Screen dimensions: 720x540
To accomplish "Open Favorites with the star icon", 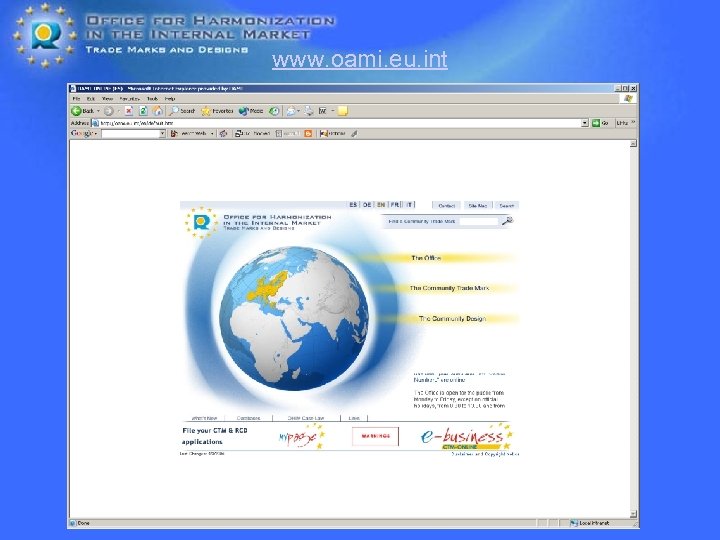I will (218, 111).
